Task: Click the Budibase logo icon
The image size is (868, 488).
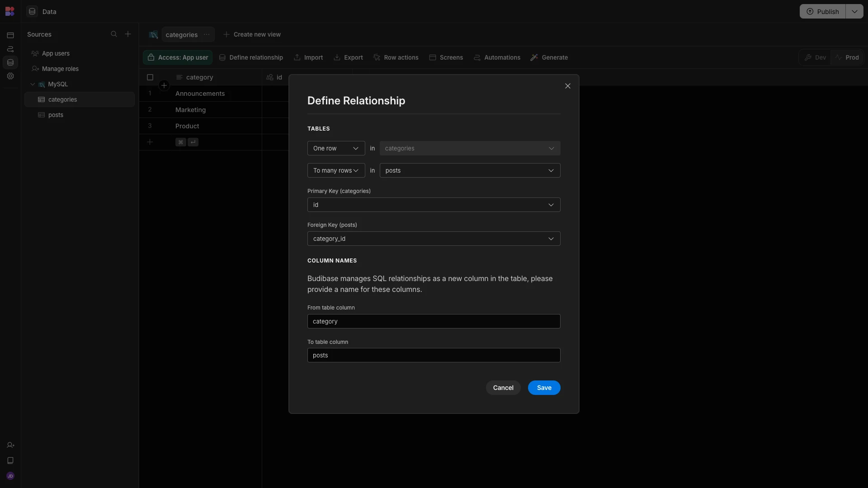Action: coord(10,11)
